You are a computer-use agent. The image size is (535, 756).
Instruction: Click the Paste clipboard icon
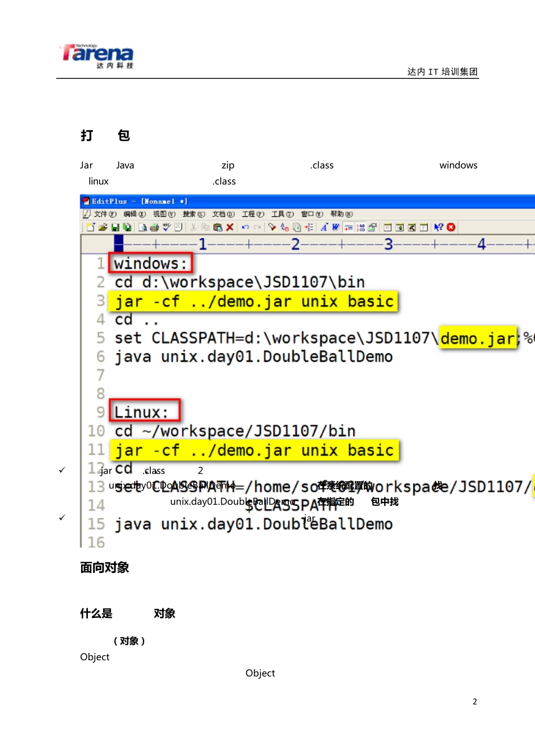[x=218, y=227]
